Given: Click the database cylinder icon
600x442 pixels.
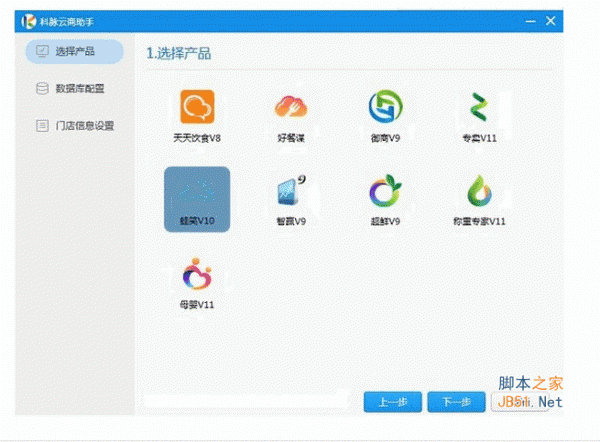Looking at the screenshot, I should point(42,88).
